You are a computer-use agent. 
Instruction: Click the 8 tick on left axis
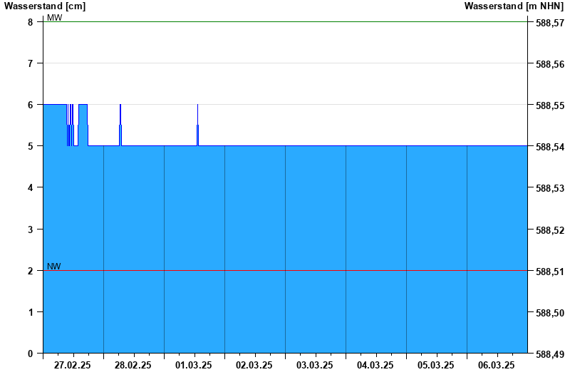(31, 22)
